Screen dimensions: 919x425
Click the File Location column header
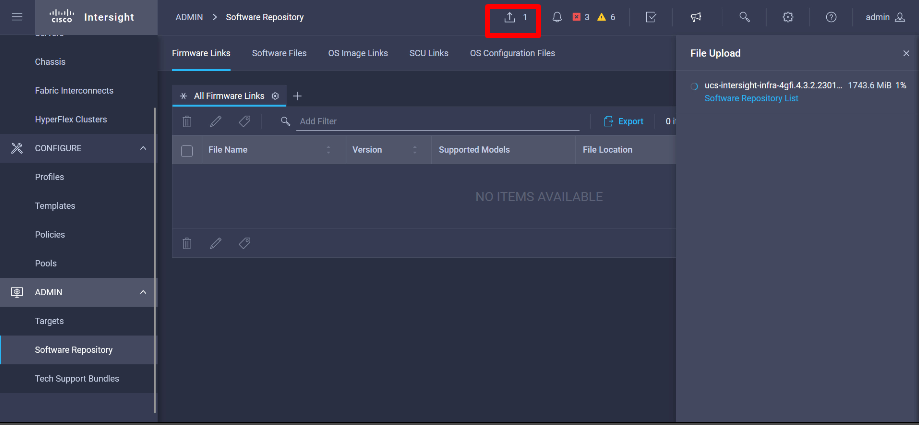[x=607, y=150]
